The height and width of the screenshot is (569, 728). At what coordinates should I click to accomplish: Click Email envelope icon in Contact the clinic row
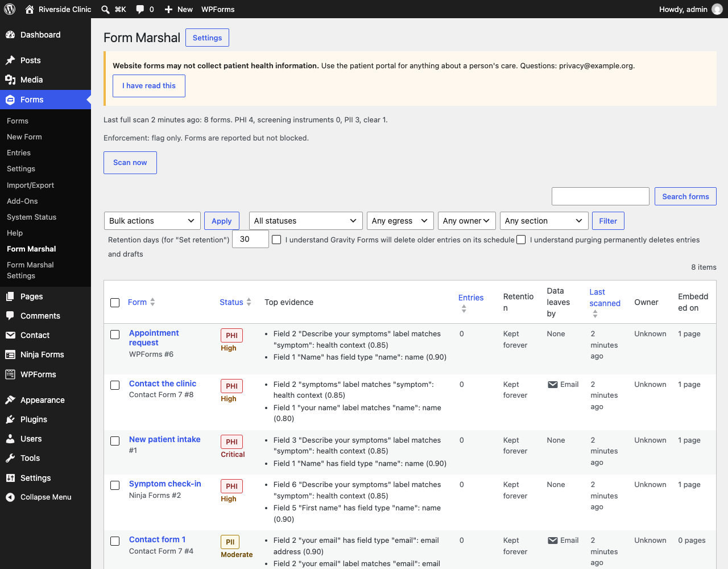coord(552,385)
